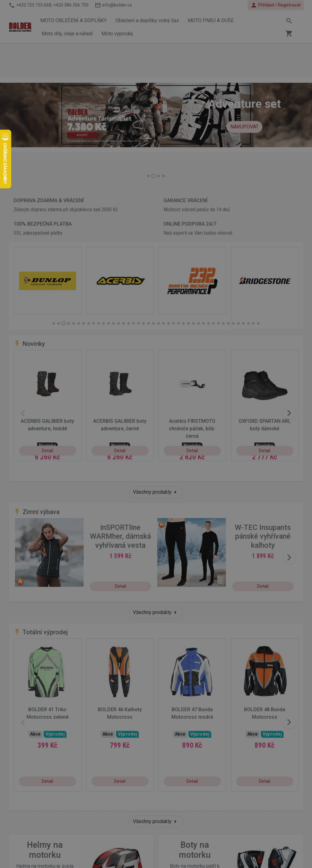Show previous Totální výprodej products

23,722
